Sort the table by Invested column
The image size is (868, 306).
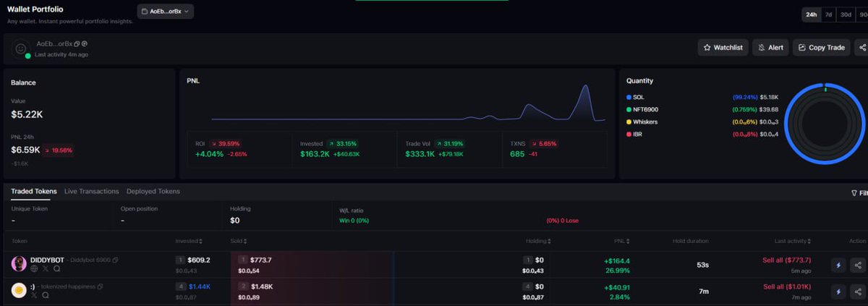pyautogui.click(x=188, y=241)
